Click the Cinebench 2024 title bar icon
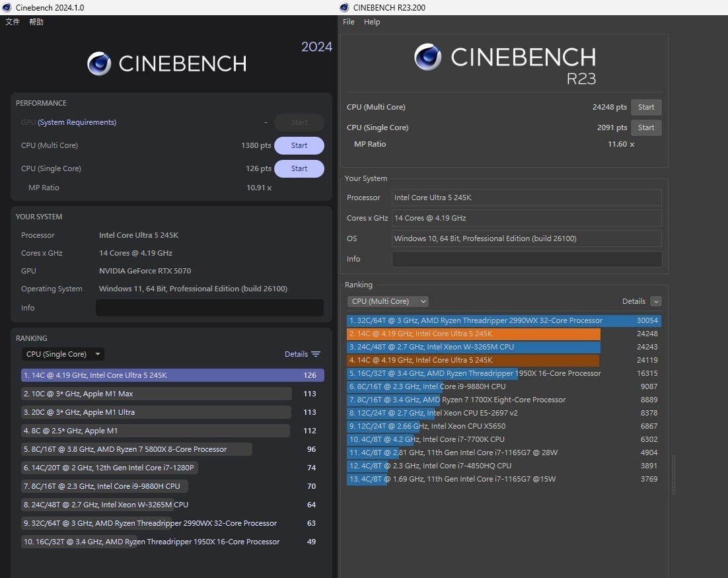 pyautogui.click(x=7, y=7)
